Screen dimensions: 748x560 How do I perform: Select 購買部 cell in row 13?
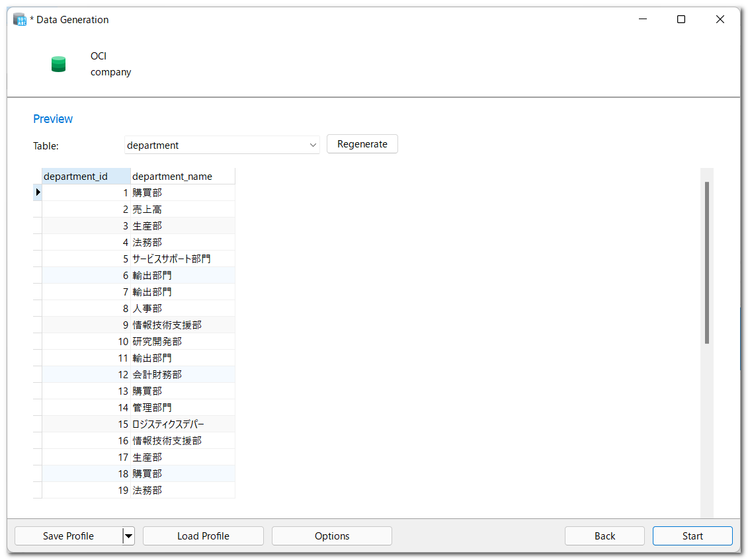pyautogui.click(x=183, y=391)
